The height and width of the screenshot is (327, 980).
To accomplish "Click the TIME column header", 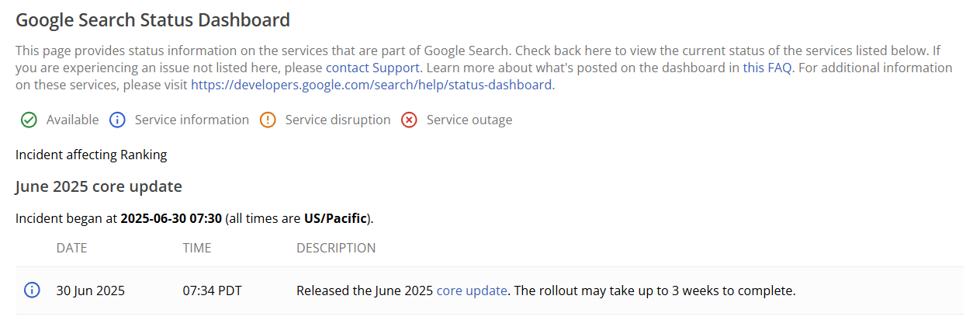I will pos(197,249).
